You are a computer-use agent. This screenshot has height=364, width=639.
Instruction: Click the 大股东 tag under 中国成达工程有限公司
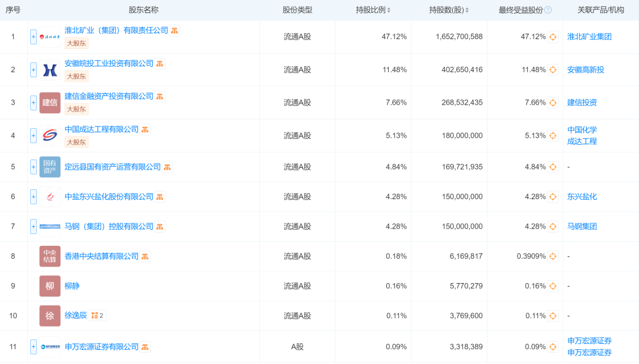[76, 142]
